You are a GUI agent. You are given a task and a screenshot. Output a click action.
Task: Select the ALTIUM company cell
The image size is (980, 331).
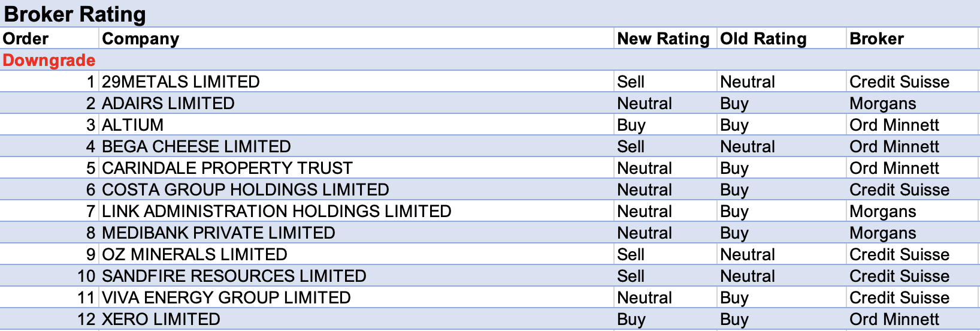click(x=133, y=125)
